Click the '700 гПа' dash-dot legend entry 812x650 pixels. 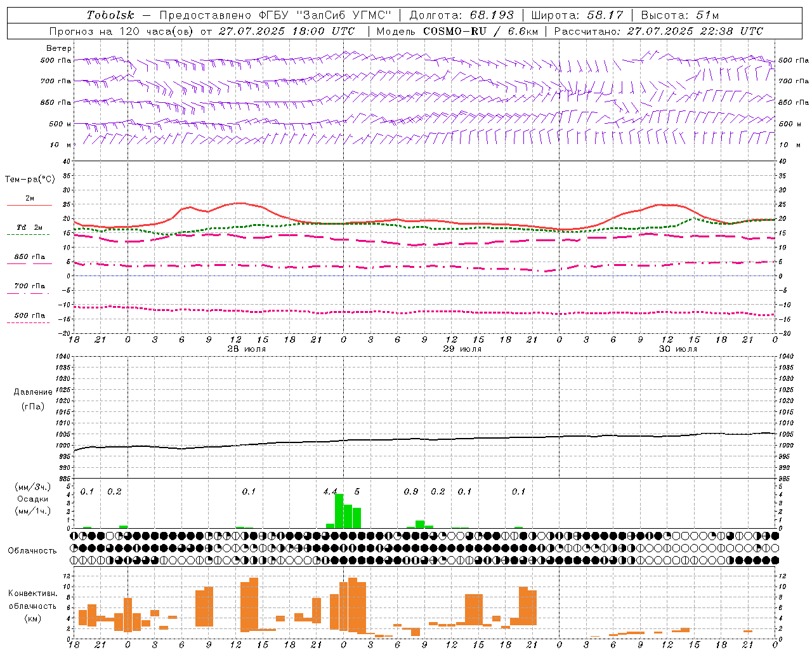pyautogui.click(x=30, y=286)
